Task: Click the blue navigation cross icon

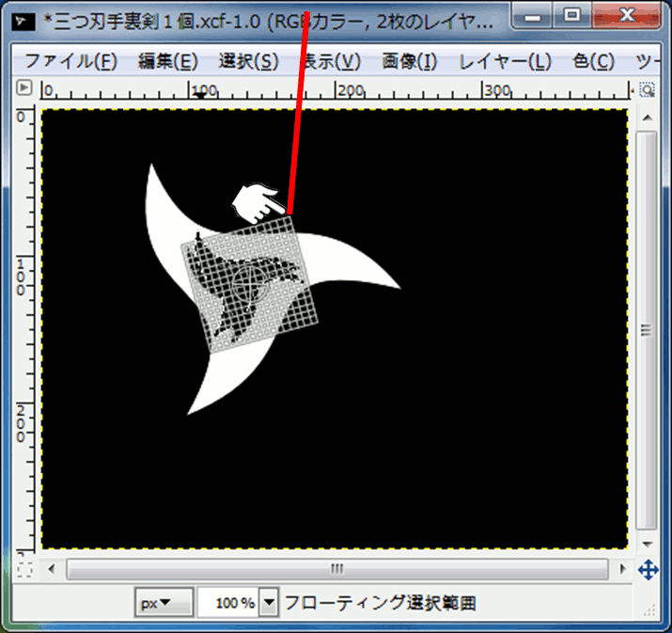Action: [647, 570]
